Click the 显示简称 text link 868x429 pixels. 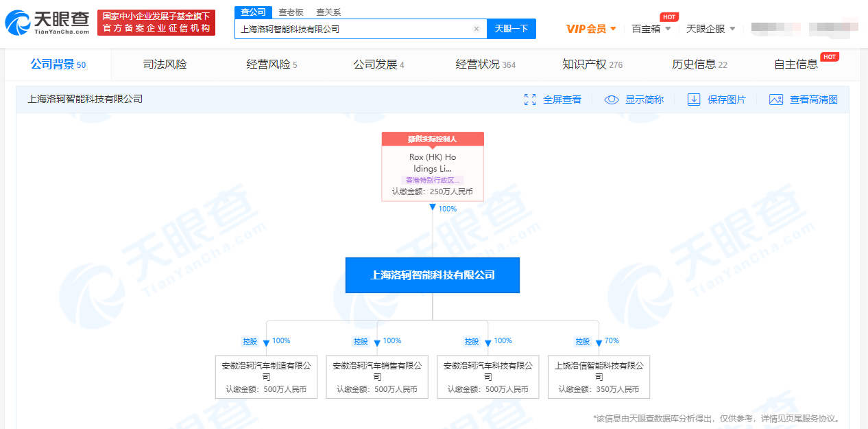644,100
